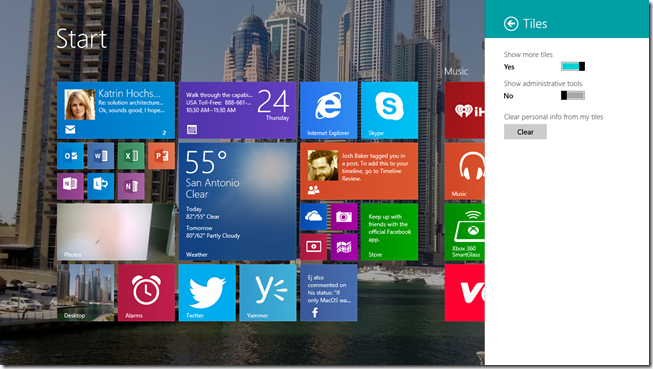Click 'Clear personal info from my tiles' label
The height and width of the screenshot is (369, 653).
pos(553,117)
